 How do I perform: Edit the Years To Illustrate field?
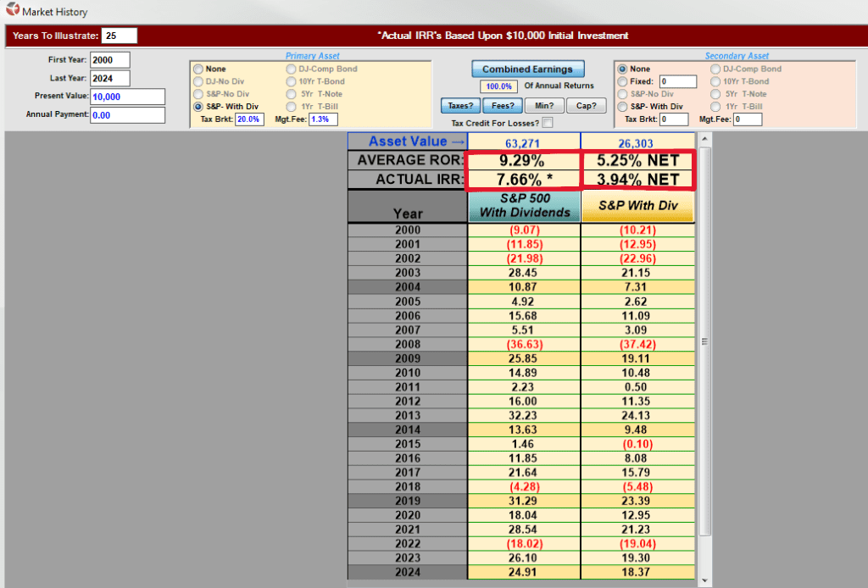point(119,36)
